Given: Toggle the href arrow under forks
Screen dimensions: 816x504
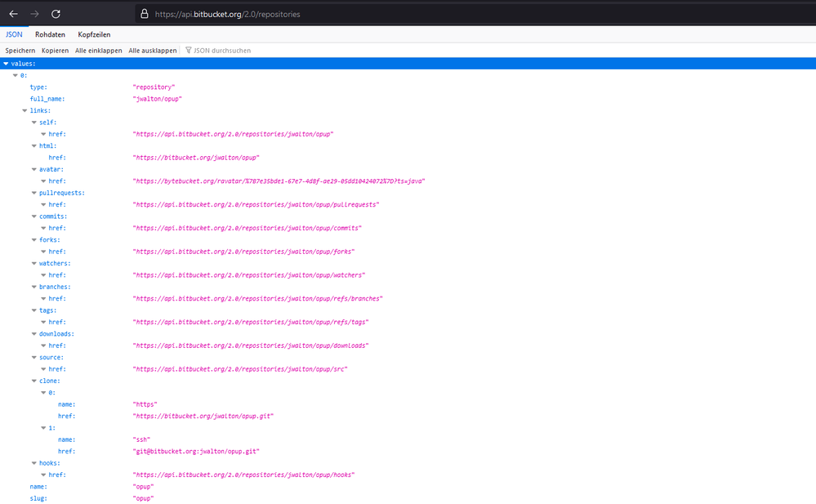Looking at the screenshot, I should (x=43, y=252).
